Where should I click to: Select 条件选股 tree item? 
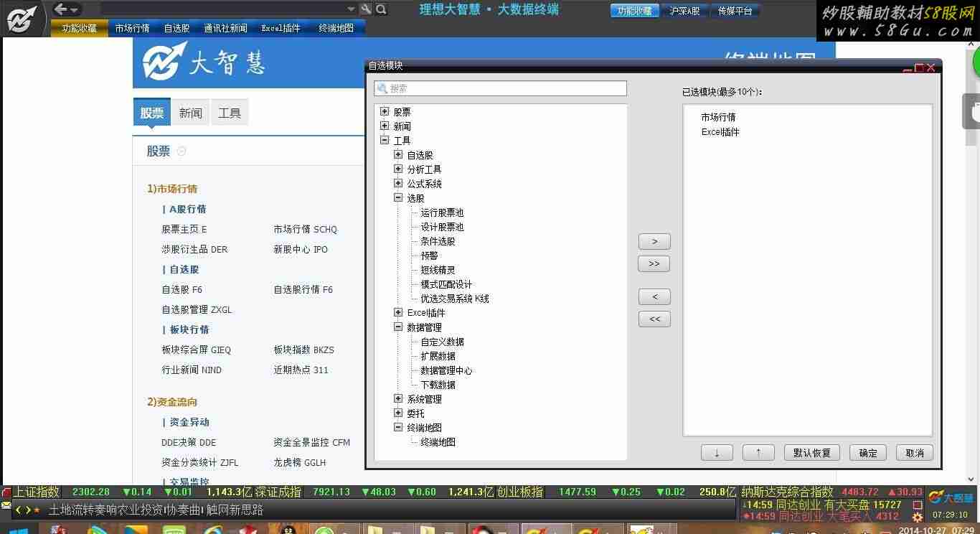pos(438,241)
